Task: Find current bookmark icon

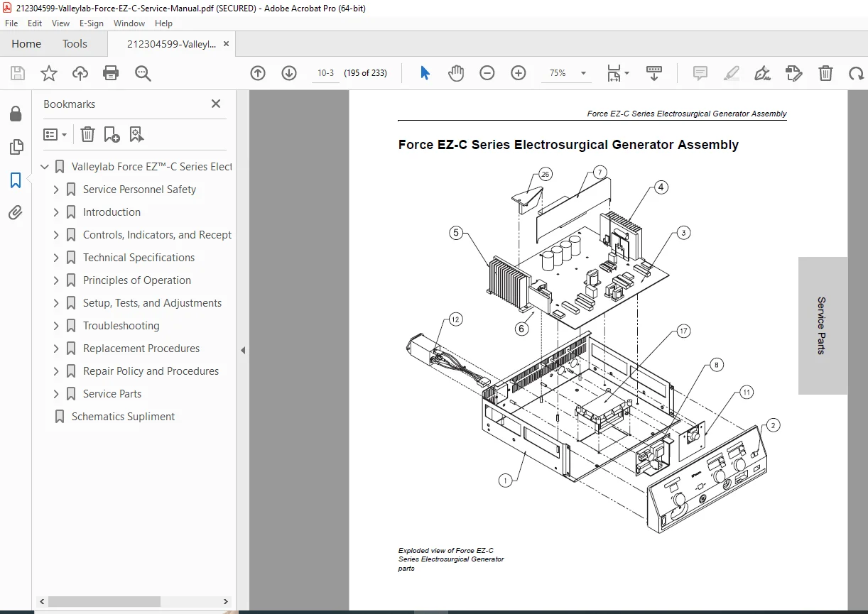Action: (x=136, y=134)
